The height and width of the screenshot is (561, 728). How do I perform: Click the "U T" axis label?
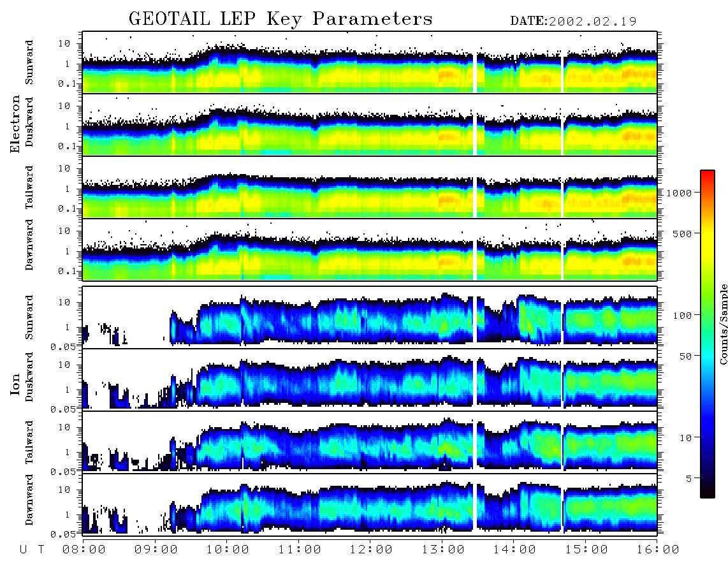pos(32,550)
